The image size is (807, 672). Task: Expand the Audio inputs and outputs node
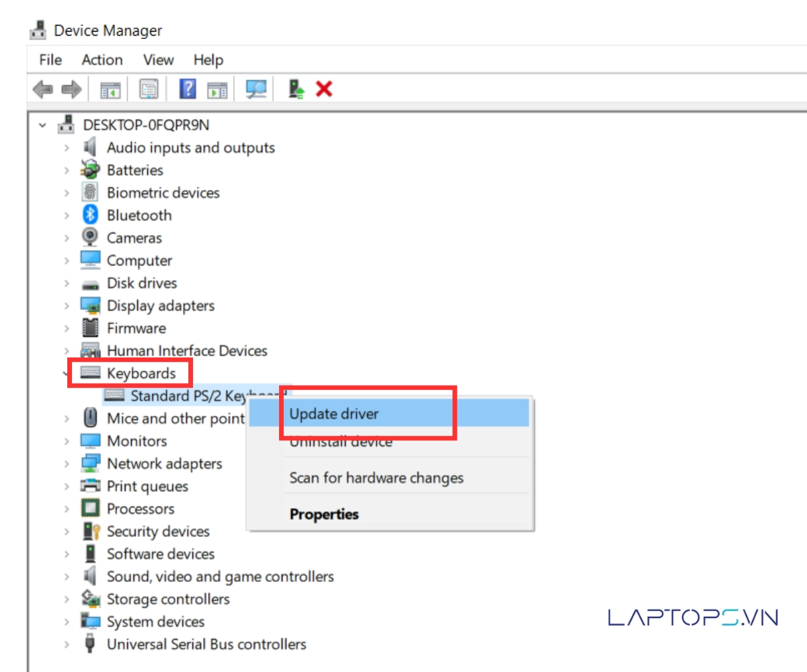pos(67,148)
